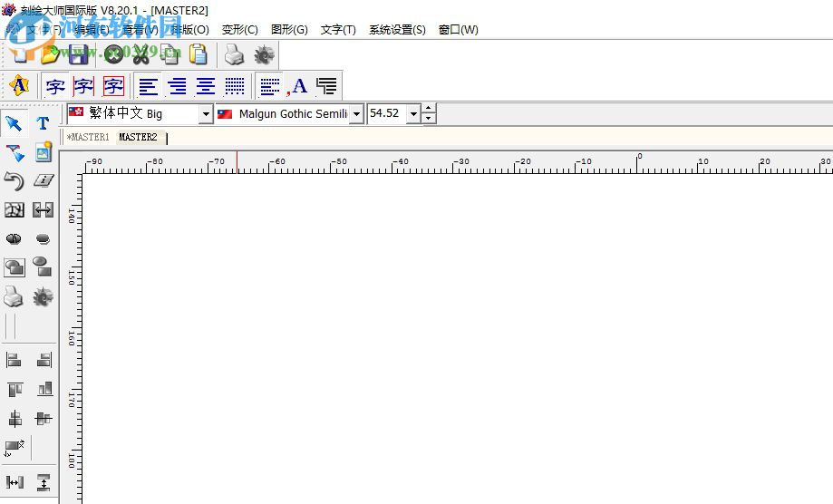This screenshot has width=833, height=504.
Task: Click the printer icon in left toolbox
Action: click(14, 296)
